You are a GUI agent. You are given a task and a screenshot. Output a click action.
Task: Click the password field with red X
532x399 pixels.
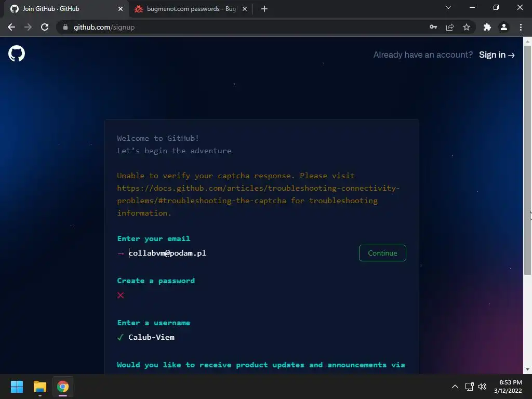pyautogui.click(x=261, y=295)
